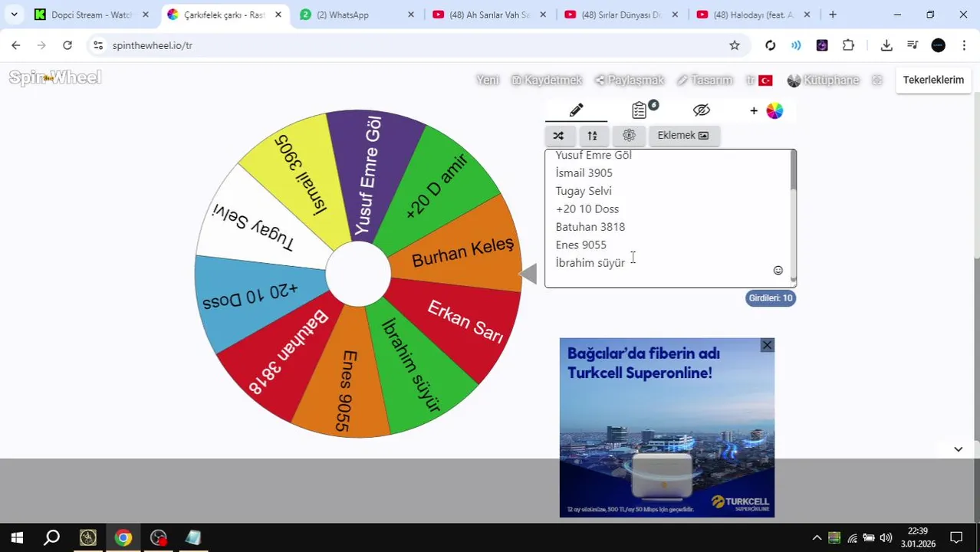Click the İbrahim süyür entry line
The height and width of the screenshot is (552, 980).
point(590,263)
